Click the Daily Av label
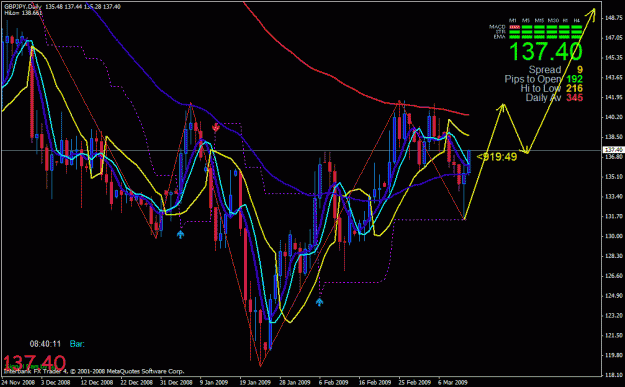The height and width of the screenshot is (387, 625). point(543,98)
